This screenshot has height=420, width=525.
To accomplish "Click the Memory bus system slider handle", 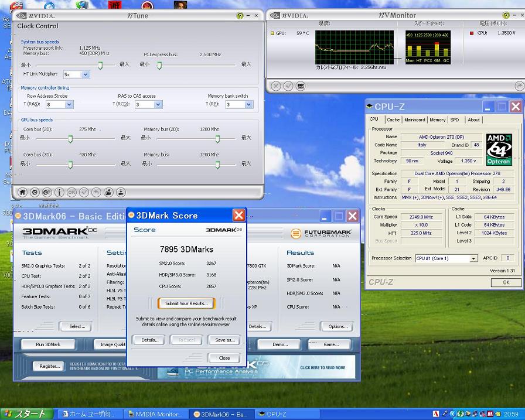I will point(100,66).
